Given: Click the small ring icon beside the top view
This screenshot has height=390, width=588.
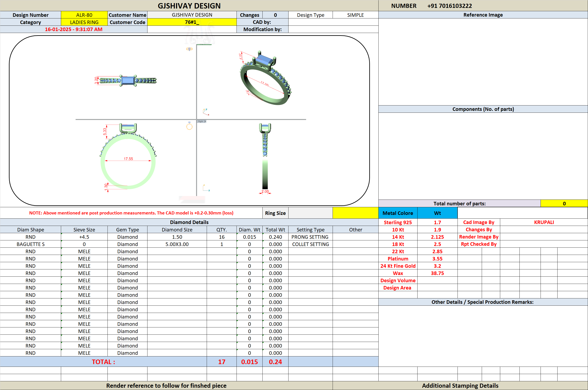Looking at the screenshot, I should click(x=189, y=49).
